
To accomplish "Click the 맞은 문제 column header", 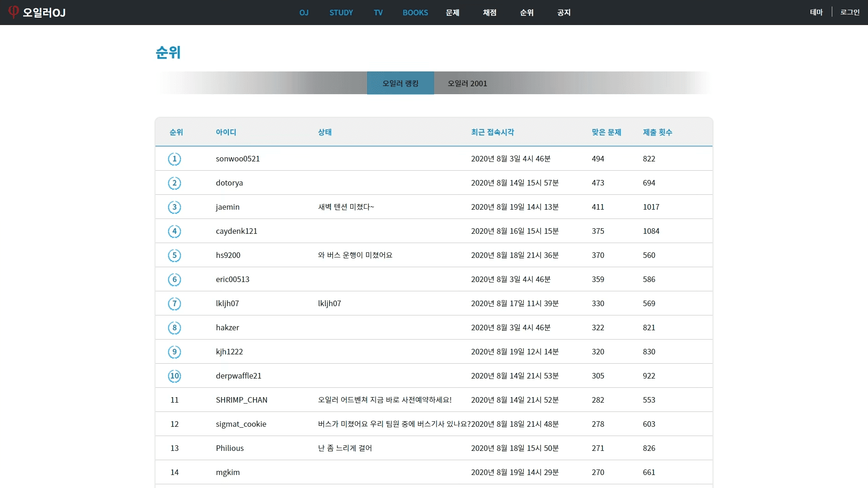I will (606, 132).
